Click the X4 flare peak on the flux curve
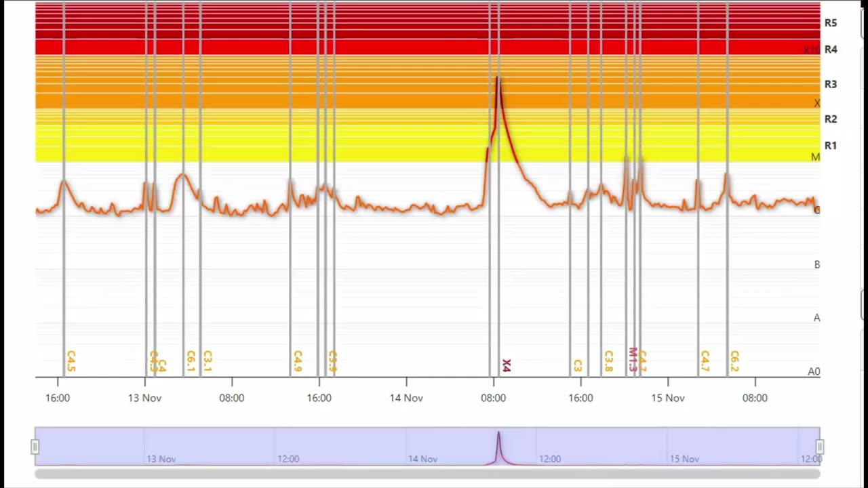This screenshot has width=868, height=488. 498,78
